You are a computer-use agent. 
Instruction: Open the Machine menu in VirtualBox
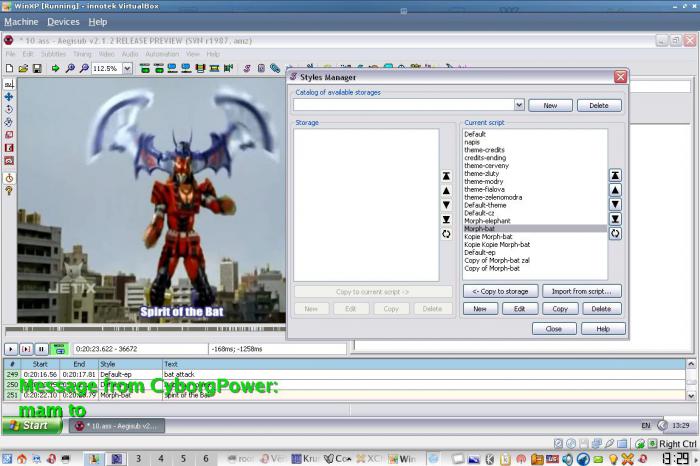[21, 22]
